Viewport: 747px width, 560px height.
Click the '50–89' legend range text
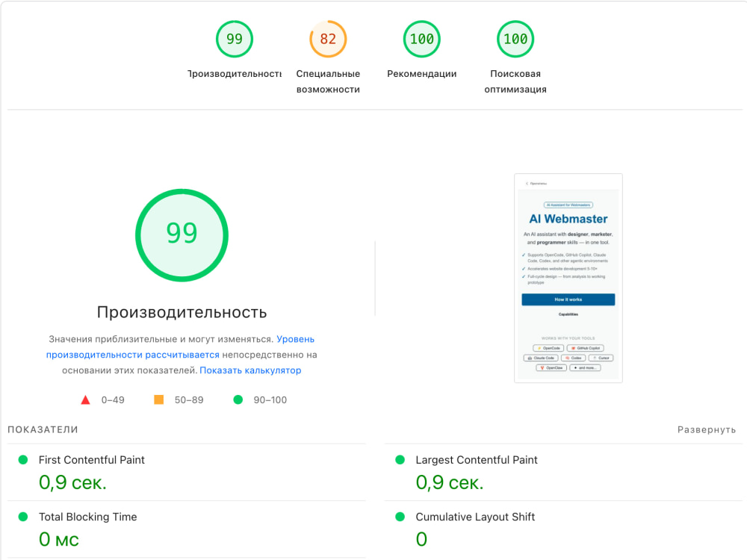pos(189,400)
